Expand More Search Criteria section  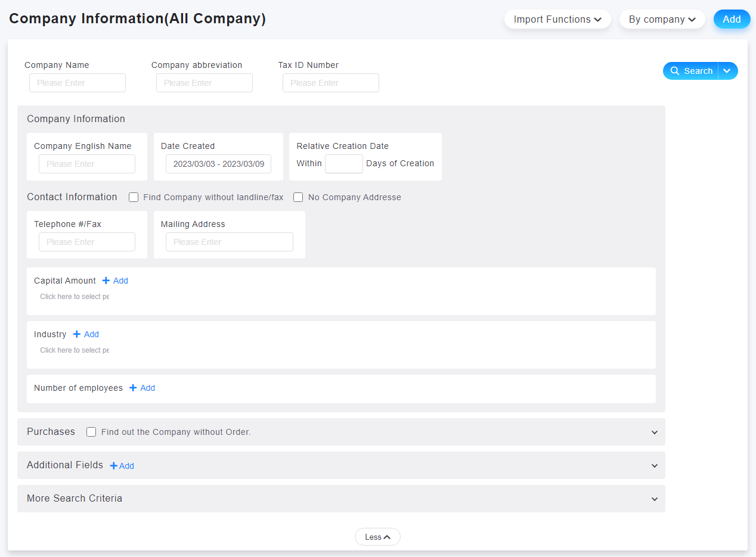654,499
